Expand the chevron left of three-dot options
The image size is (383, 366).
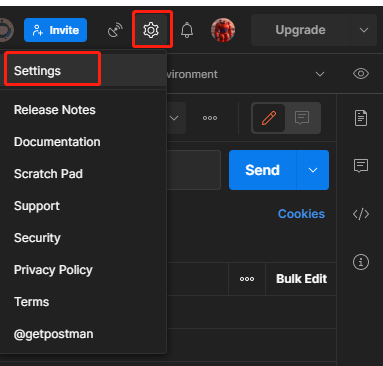pyautogui.click(x=174, y=118)
